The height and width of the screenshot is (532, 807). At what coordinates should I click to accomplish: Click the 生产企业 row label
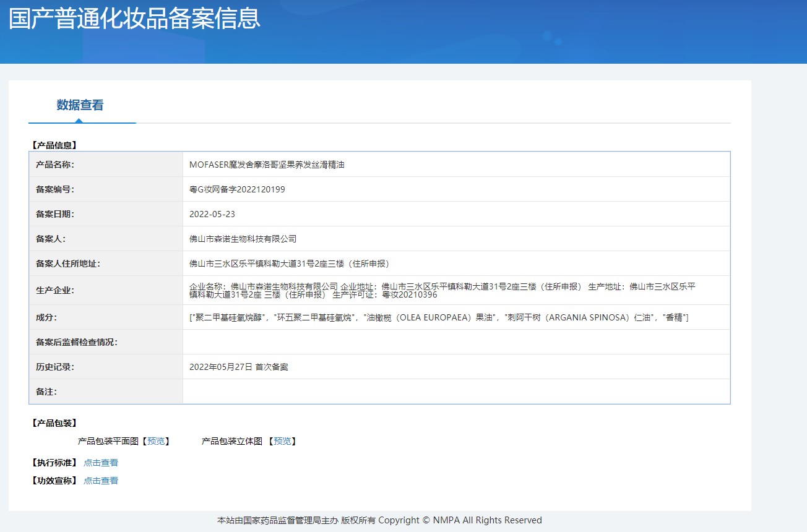55,290
